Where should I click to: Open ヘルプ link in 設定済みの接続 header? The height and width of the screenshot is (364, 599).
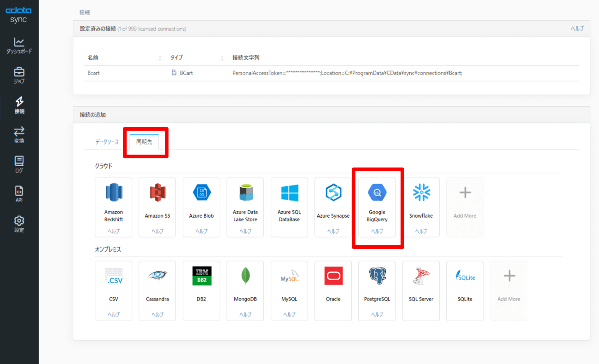tap(577, 29)
